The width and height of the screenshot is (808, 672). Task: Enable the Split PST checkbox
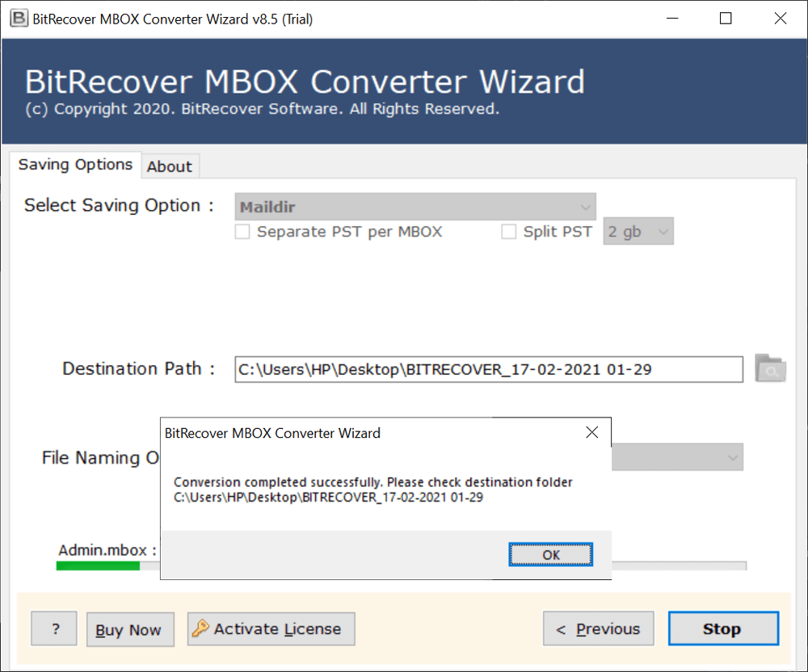click(x=508, y=232)
